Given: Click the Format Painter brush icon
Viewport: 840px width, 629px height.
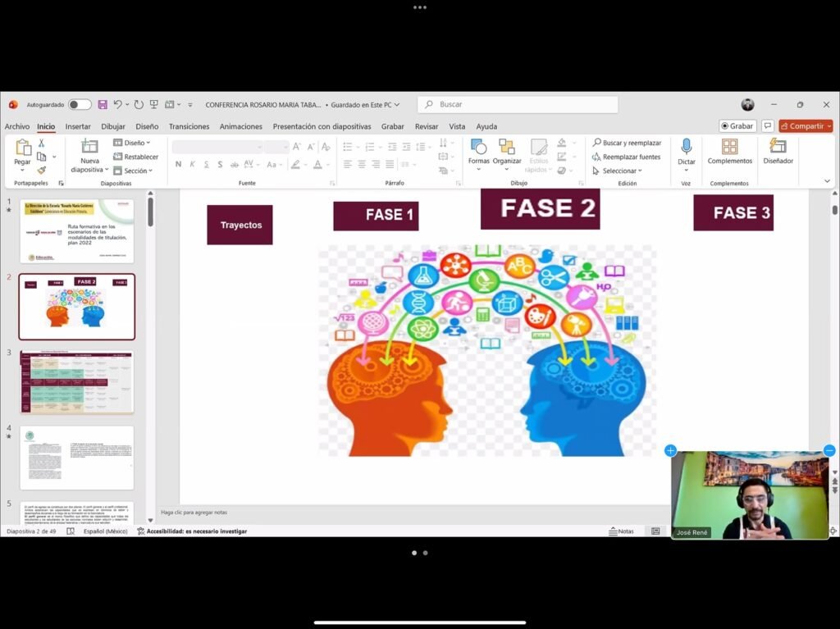Looking at the screenshot, I should pyautogui.click(x=42, y=170).
